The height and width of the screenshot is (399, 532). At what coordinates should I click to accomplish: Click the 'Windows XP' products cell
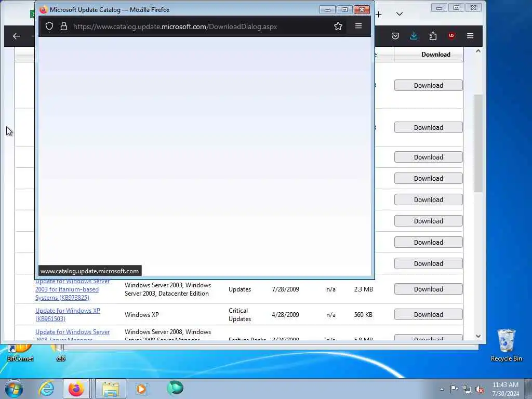[141, 314]
